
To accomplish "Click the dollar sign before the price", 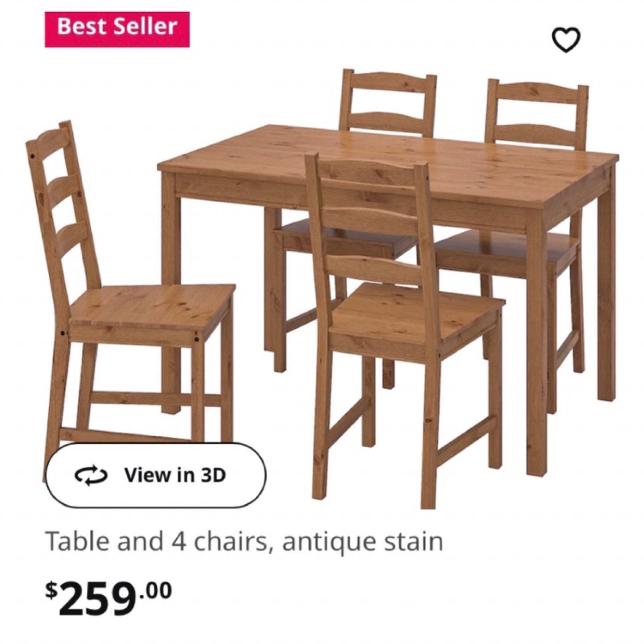I will click(x=52, y=590).
